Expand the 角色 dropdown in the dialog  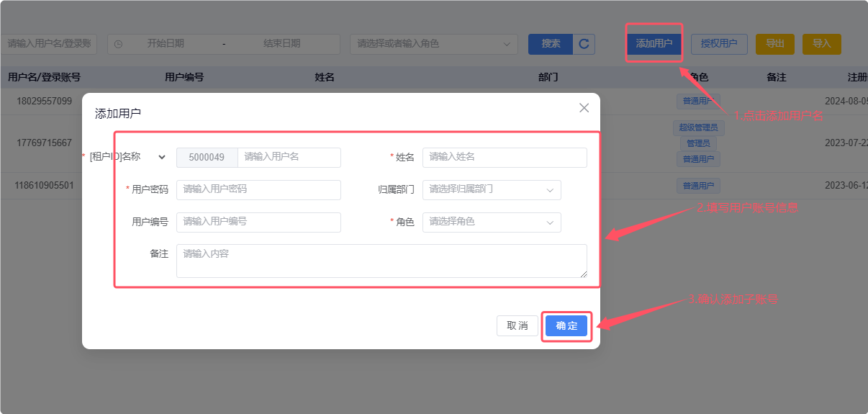(x=550, y=222)
